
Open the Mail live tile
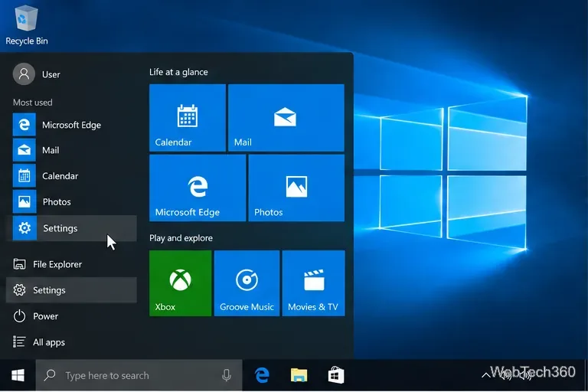tap(286, 118)
